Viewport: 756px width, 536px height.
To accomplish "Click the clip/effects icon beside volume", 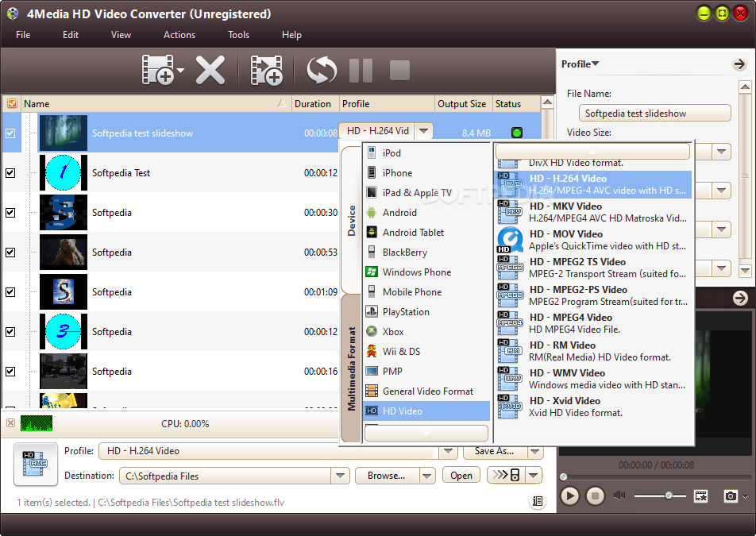I will pos(700,496).
